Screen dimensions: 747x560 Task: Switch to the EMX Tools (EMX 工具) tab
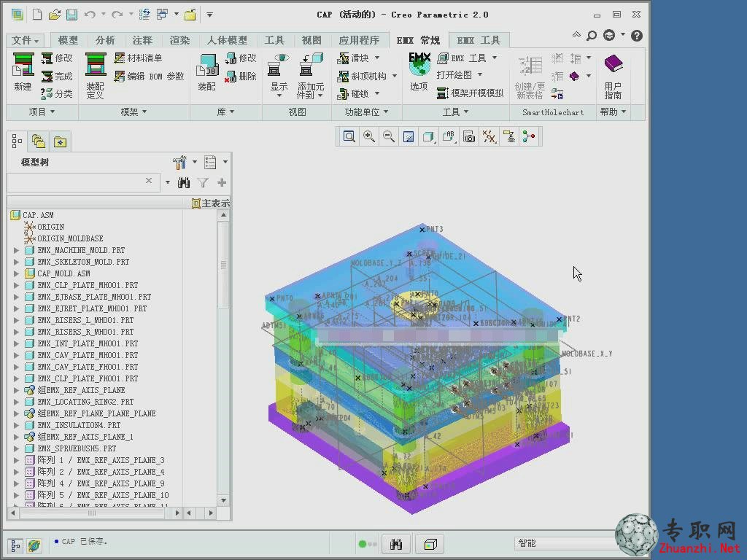479,41
